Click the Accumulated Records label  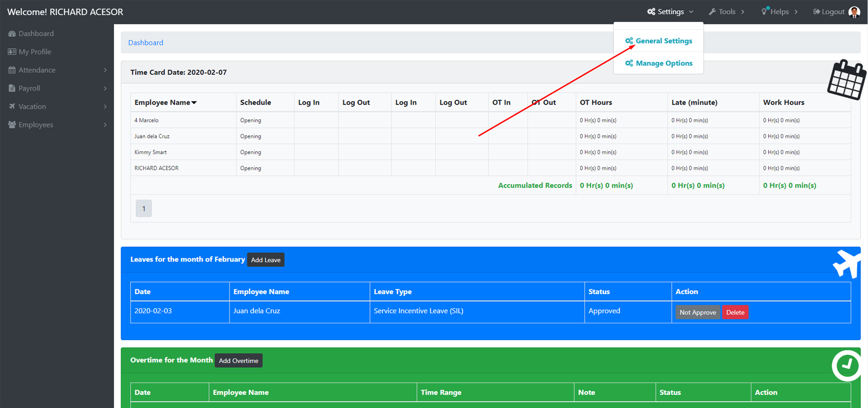pos(535,186)
